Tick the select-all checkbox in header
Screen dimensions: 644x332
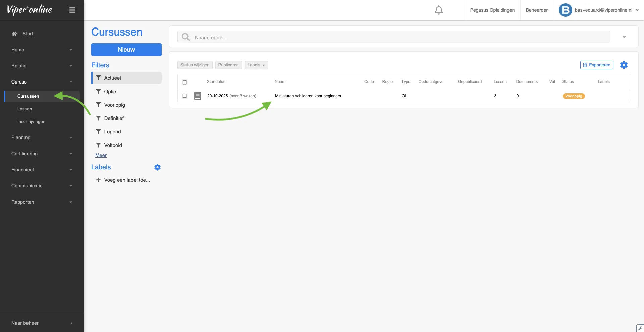(184, 82)
